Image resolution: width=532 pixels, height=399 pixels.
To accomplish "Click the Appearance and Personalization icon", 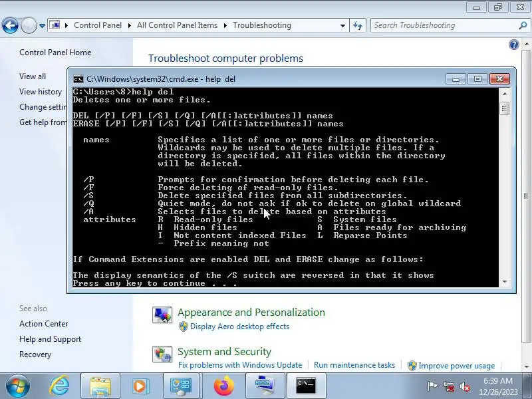I will click(162, 315).
